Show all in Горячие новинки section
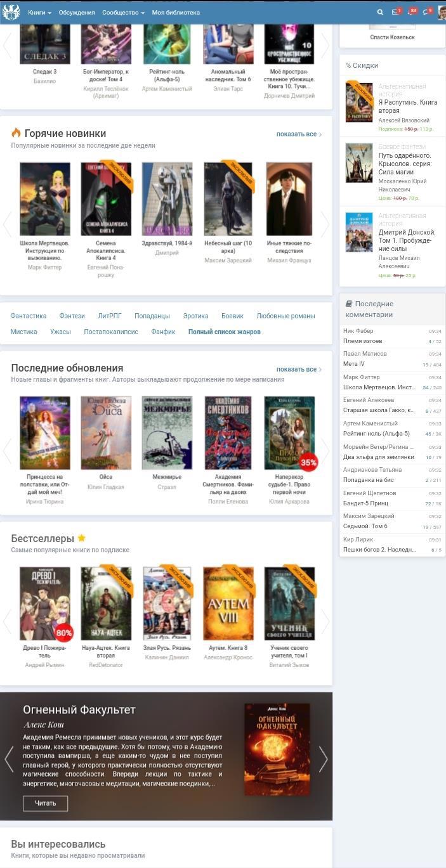Viewport: 446px width, 868px height. [298, 134]
